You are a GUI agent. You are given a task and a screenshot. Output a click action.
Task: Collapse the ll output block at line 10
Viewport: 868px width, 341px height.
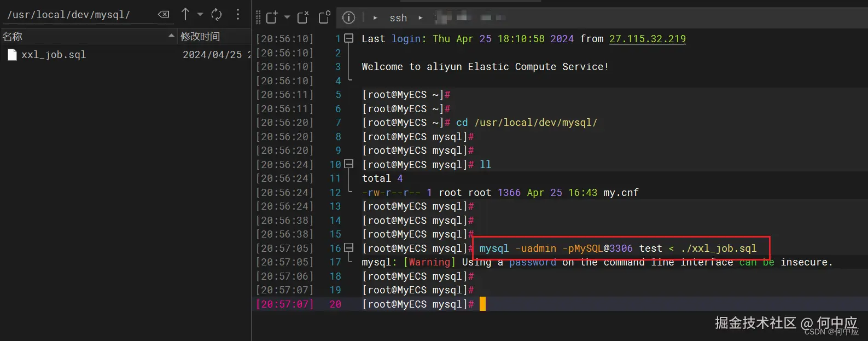coord(349,164)
